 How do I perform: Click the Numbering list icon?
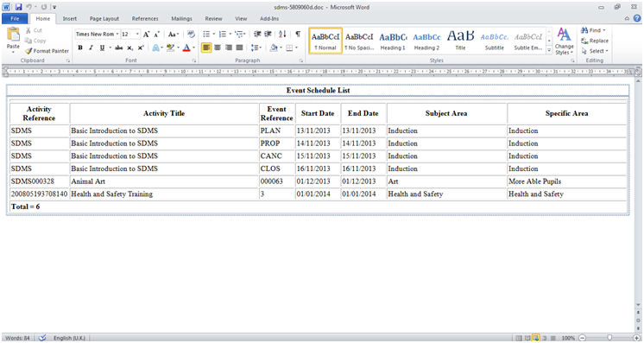[223, 35]
